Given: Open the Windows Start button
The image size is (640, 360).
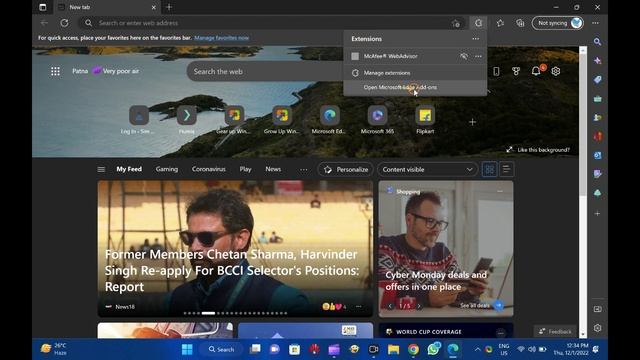Looking at the screenshot, I should [x=187, y=349].
